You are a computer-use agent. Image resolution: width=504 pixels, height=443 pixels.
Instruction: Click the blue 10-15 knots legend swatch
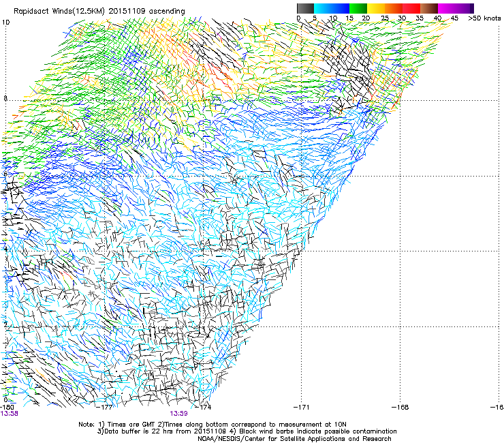click(x=341, y=8)
